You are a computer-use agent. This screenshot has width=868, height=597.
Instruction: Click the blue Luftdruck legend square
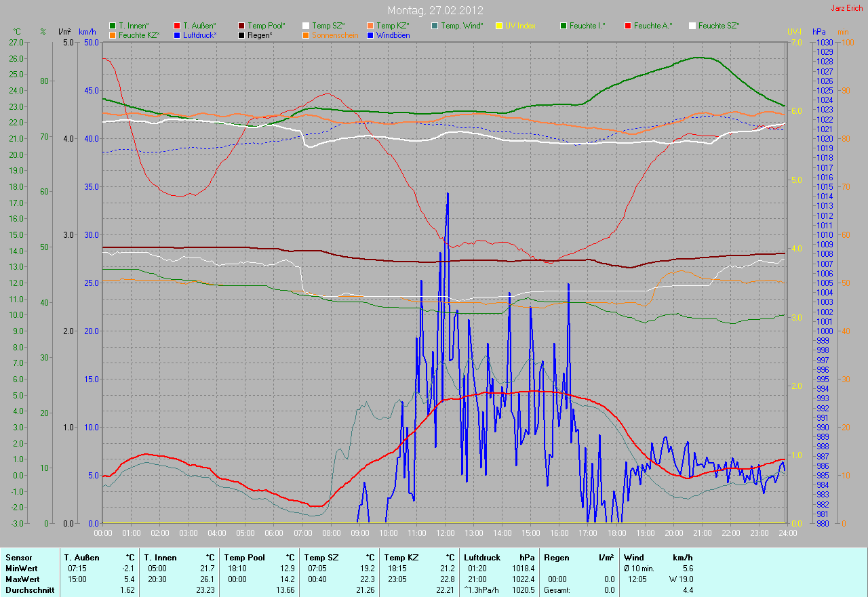(x=177, y=35)
